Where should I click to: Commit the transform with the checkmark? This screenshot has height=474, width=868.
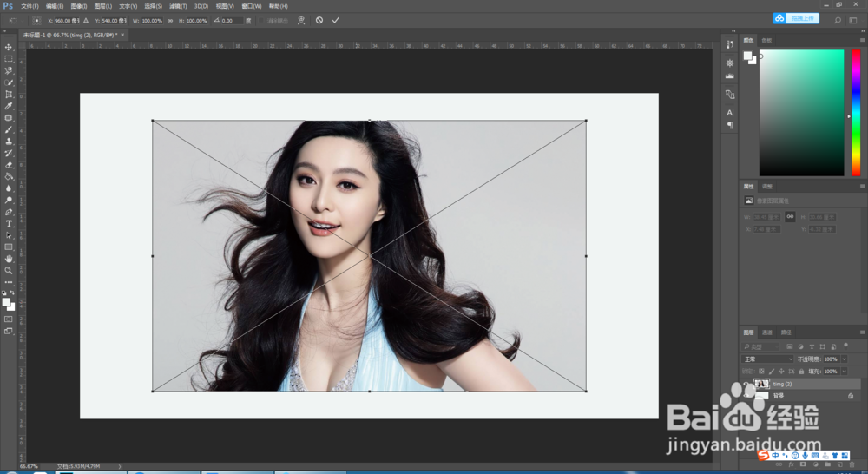[335, 20]
